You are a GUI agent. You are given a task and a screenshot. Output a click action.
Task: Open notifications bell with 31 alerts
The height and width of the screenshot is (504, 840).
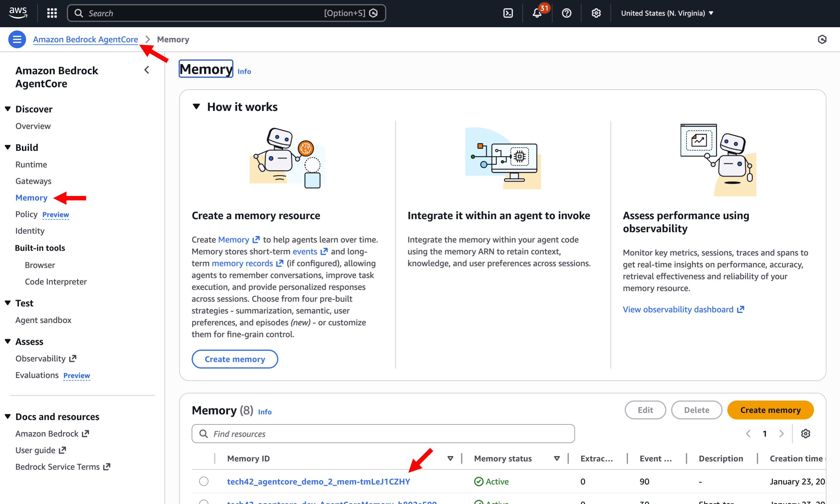537,13
